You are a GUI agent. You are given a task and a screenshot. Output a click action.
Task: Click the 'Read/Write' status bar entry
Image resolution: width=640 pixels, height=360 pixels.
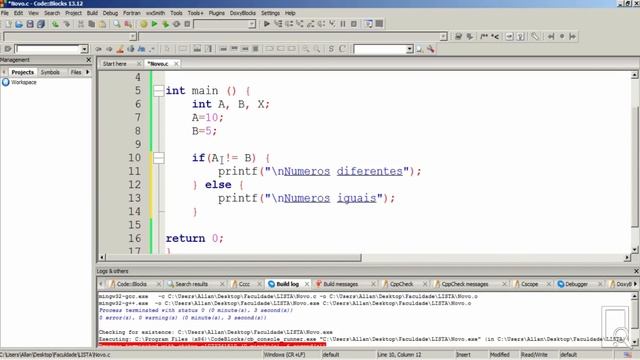(x=534, y=355)
